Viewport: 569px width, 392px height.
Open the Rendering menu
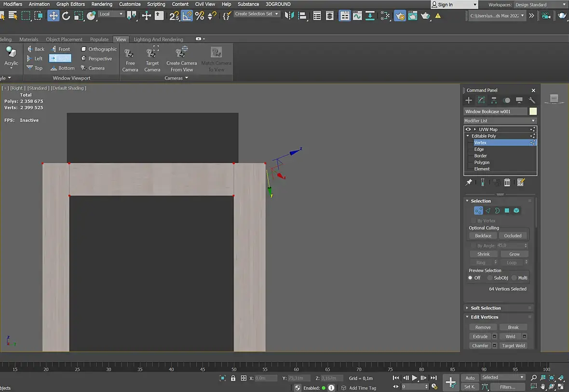coord(102,4)
